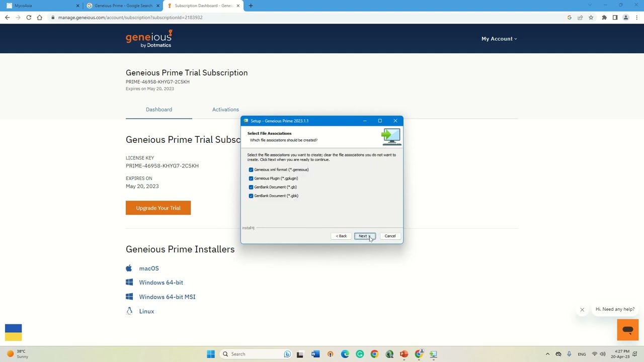Close the Google Search browser tab

[158, 6]
